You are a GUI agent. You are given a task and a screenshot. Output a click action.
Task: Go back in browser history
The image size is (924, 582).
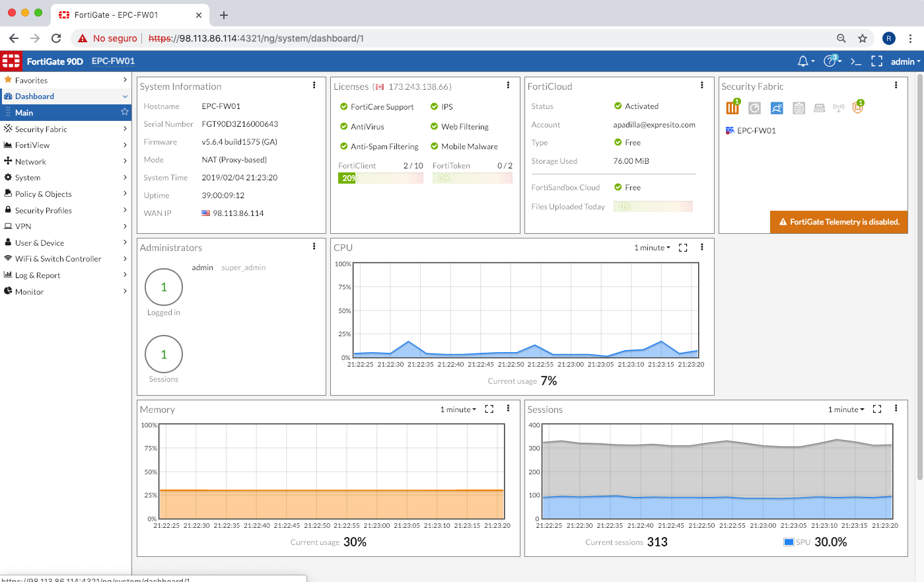click(14, 38)
